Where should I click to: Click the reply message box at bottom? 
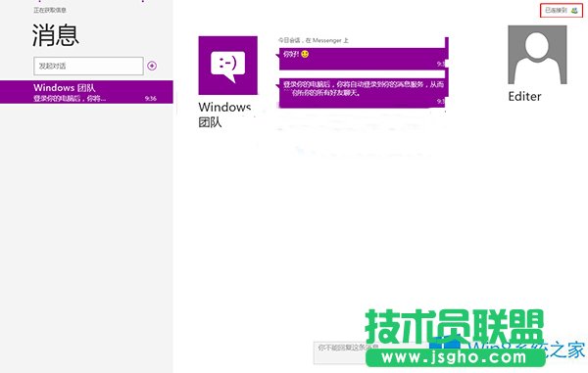(371, 352)
